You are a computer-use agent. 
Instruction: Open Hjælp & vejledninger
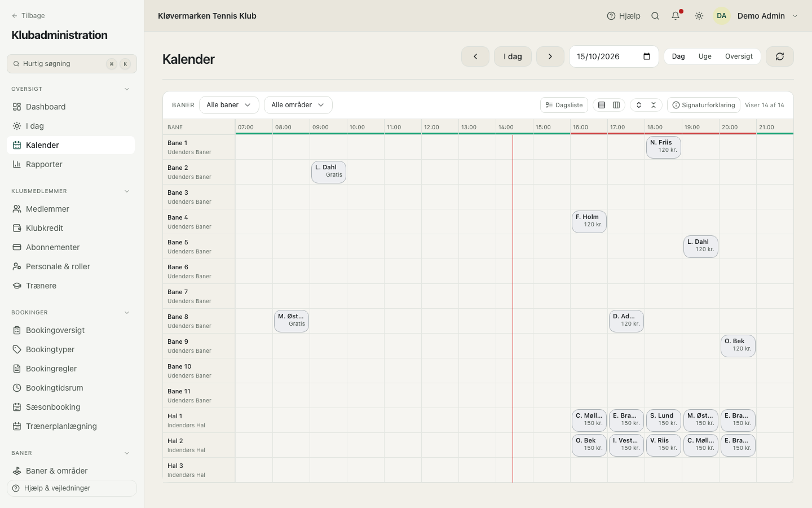point(72,488)
